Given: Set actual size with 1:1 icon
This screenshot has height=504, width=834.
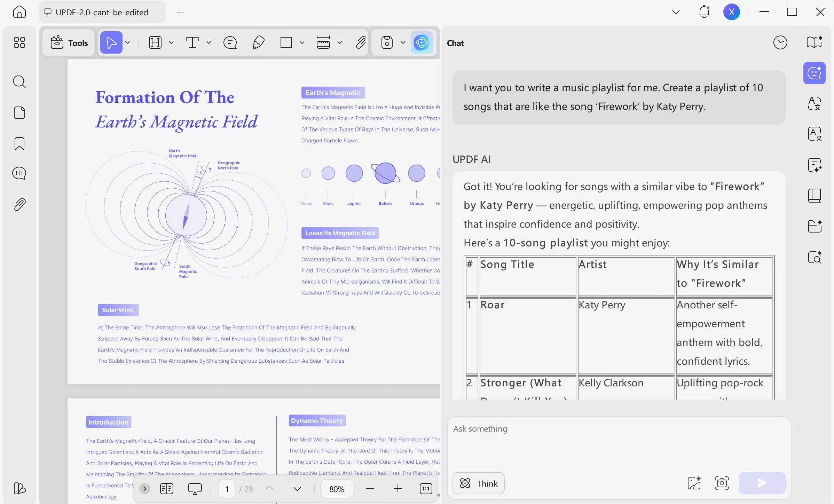Looking at the screenshot, I should coord(426,489).
